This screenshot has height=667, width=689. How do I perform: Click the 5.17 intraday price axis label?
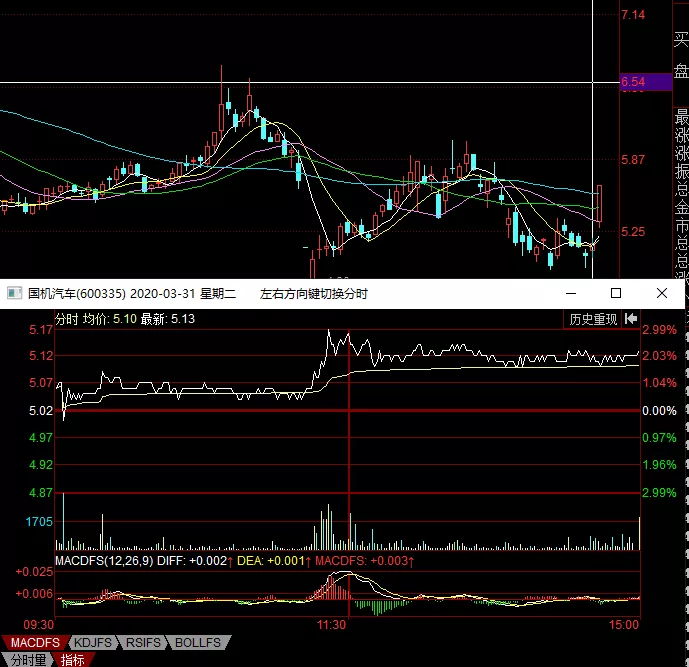pos(41,330)
